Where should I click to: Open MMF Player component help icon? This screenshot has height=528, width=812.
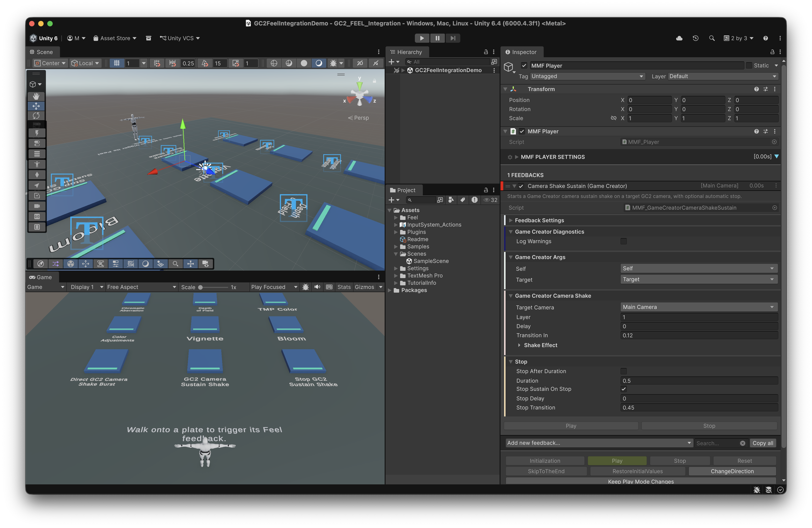pos(756,131)
